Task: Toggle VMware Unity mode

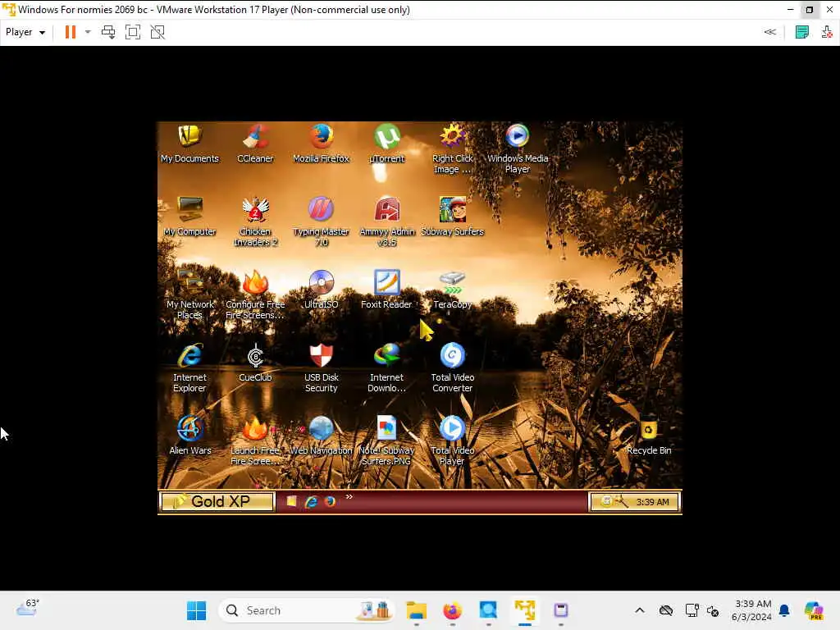Action: point(157,32)
